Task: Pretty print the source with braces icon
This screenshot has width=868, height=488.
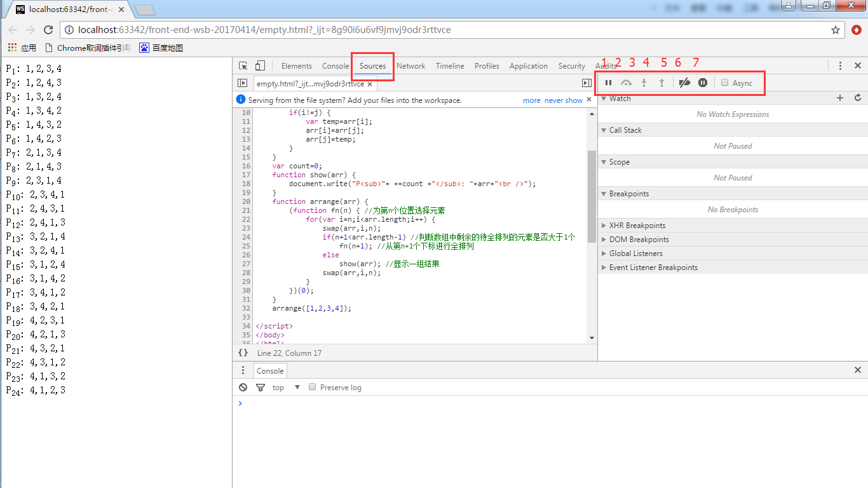Action: coord(243,353)
